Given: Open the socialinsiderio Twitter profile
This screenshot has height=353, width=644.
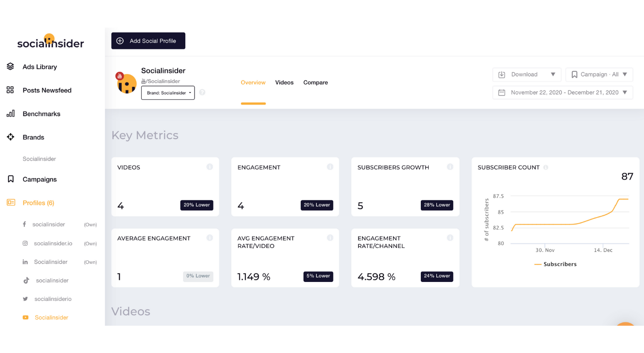Looking at the screenshot, I should (x=53, y=299).
